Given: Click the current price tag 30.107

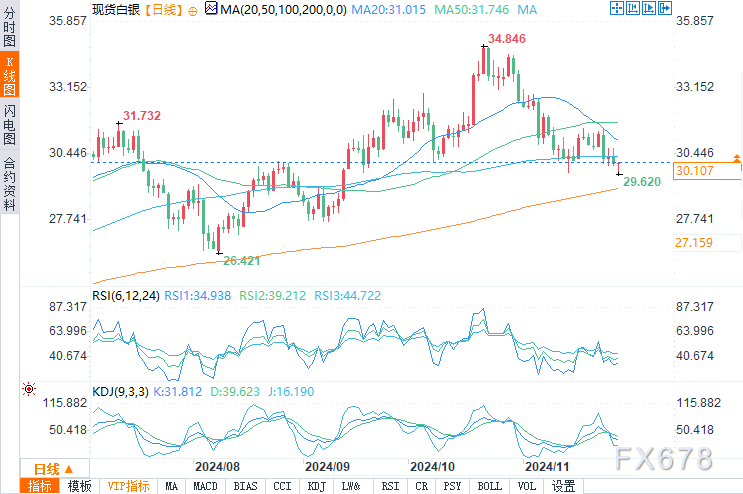Looking at the screenshot, I should [707, 171].
